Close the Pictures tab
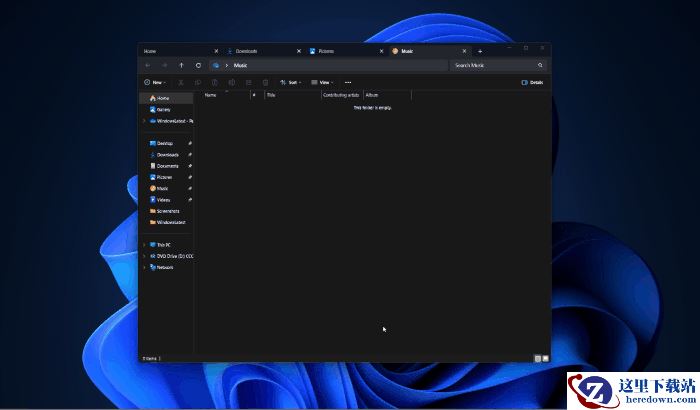700x410 pixels. tap(381, 51)
